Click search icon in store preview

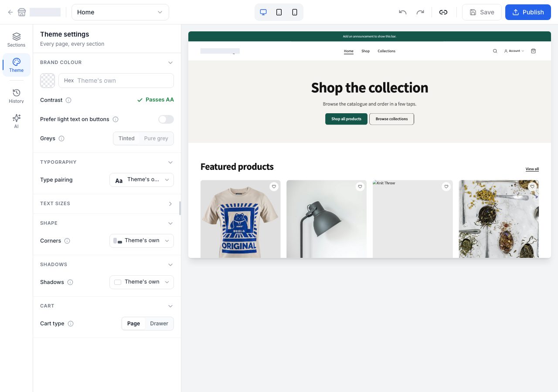click(x=495, y=51)
